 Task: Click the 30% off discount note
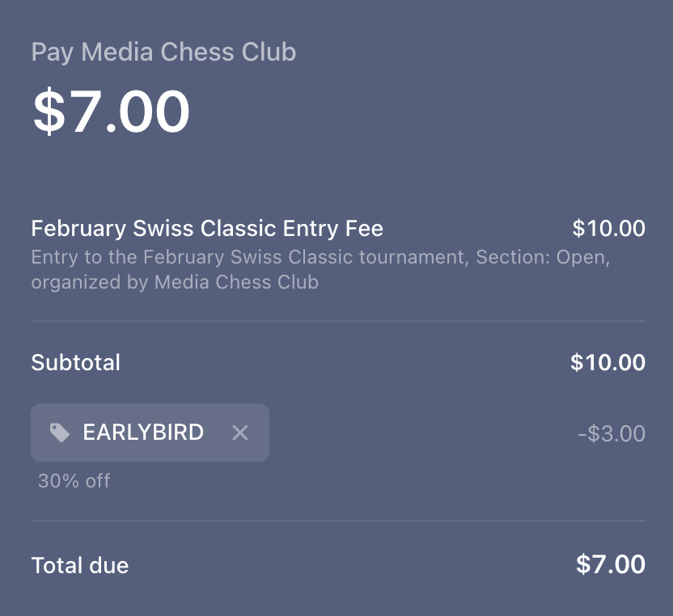pos(74,481)
